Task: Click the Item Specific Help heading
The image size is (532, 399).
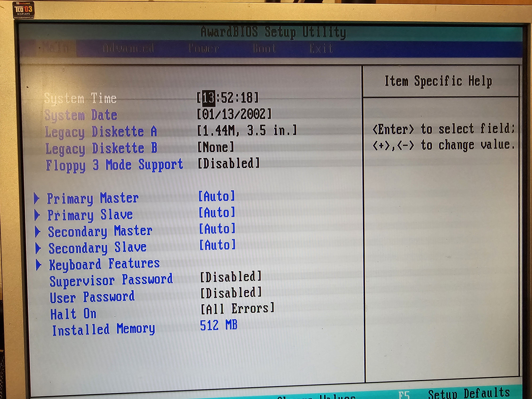Action: 438,81
